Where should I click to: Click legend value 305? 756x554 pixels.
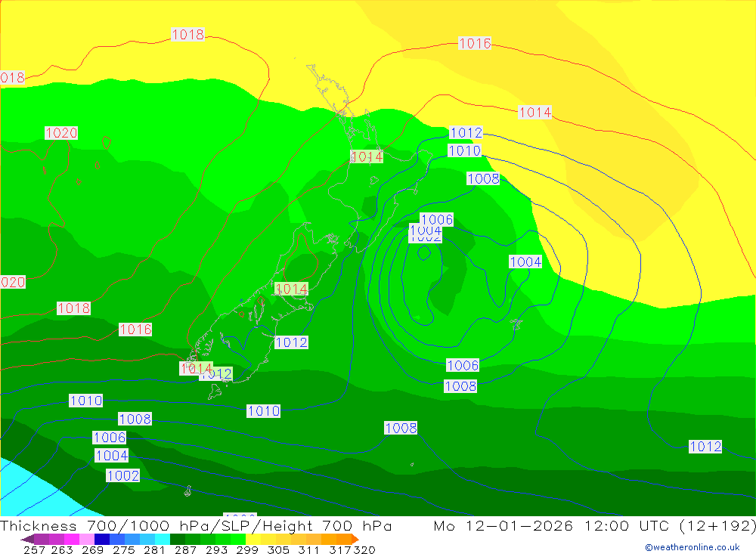click(x=278, y=550)
